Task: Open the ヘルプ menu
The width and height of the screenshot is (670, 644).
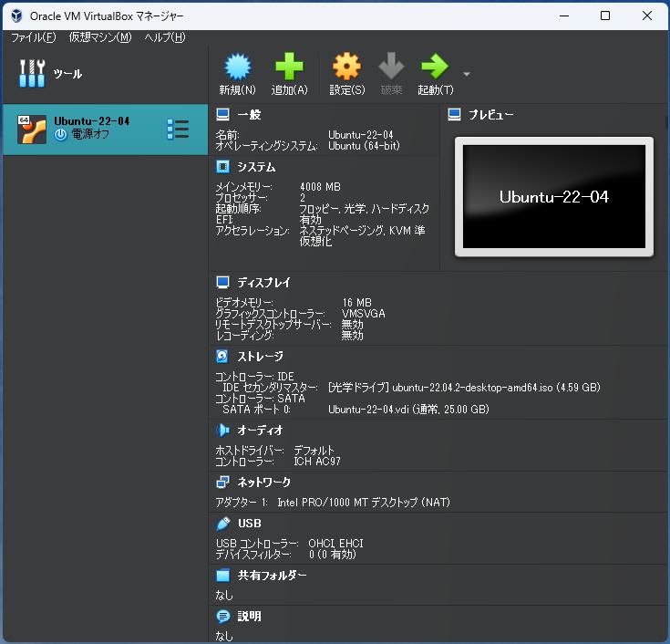Action: 165,37
